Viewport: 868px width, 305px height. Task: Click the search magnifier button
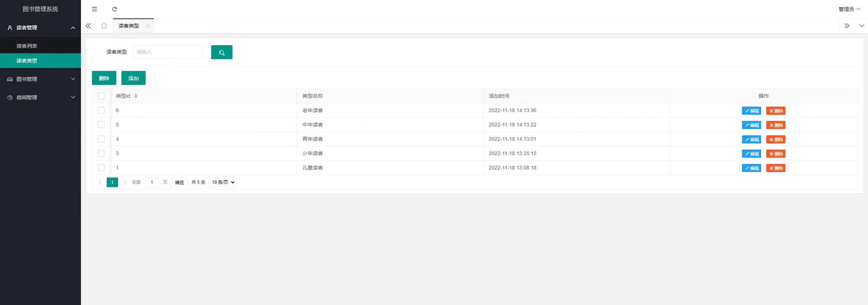222,52
